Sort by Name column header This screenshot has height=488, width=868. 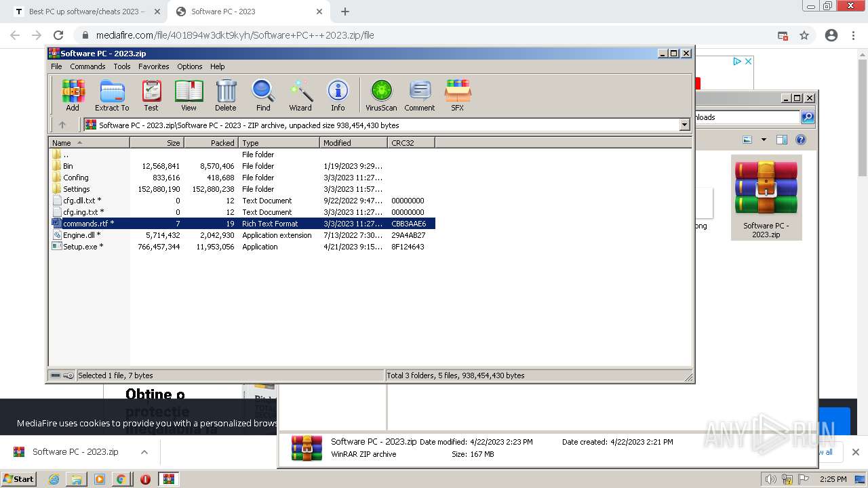tap(89, 142)
